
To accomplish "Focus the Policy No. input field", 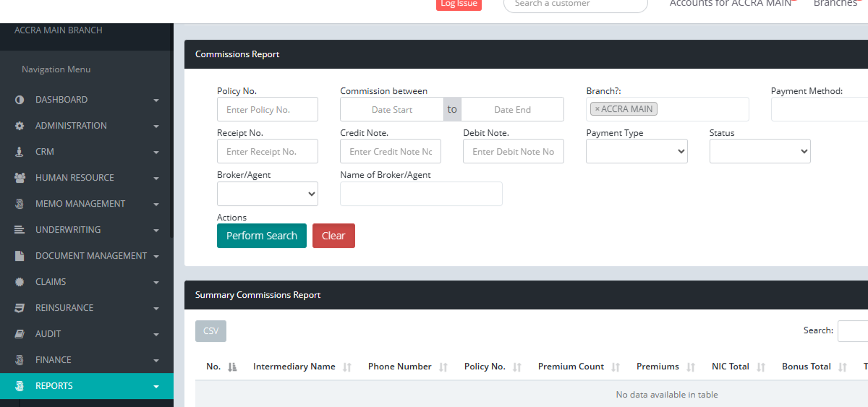I will [267, 109].
